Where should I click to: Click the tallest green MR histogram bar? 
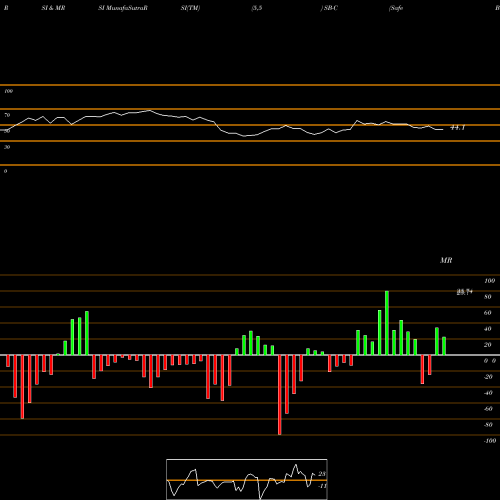pos(387,323)
